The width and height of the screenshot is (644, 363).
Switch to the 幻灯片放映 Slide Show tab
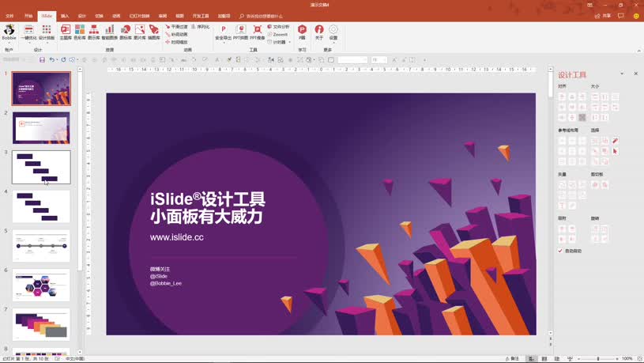[139, 16]
